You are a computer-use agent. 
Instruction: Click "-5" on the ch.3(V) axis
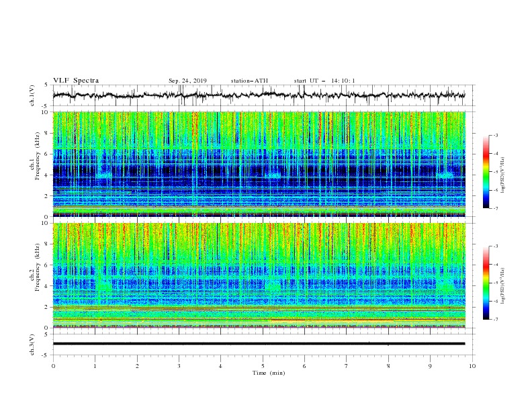[46, 355]
